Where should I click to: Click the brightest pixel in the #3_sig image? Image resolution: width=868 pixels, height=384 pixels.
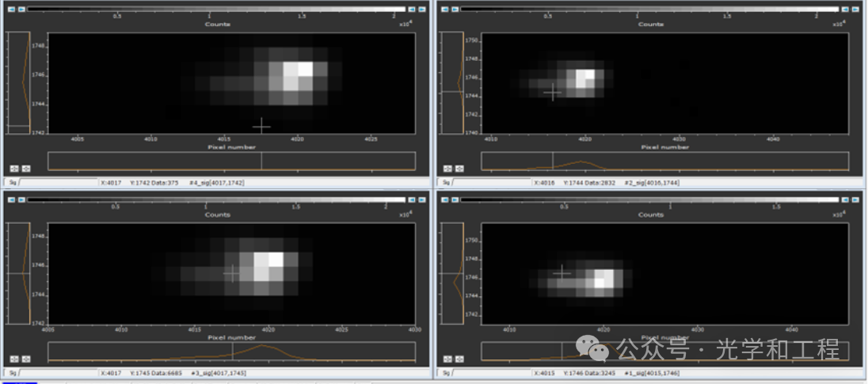point(276,259)
